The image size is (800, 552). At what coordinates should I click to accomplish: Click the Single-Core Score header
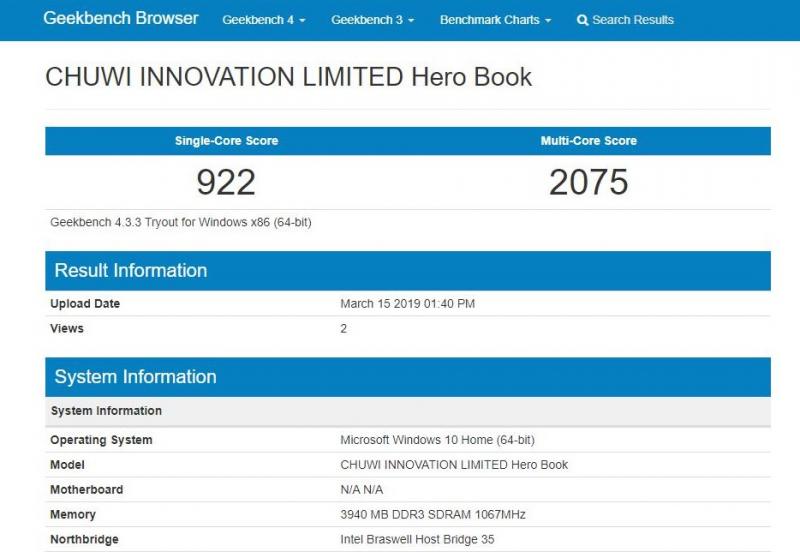click(x=227, y=141)
